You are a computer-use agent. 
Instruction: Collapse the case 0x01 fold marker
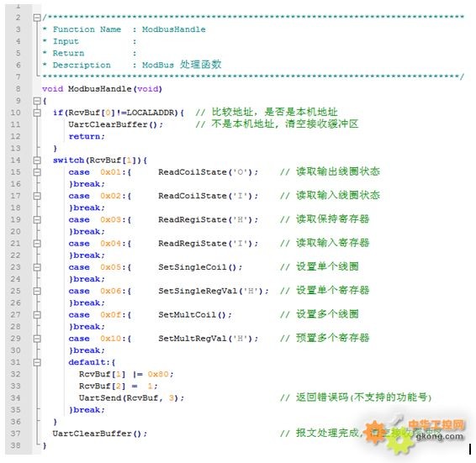point(37,172)
